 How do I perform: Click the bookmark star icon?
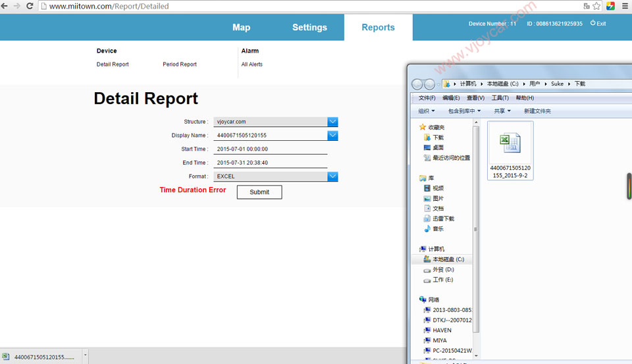click(596, 6)
